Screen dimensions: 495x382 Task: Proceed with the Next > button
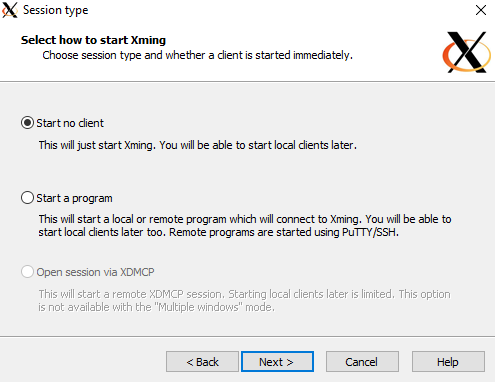[277, 362]
